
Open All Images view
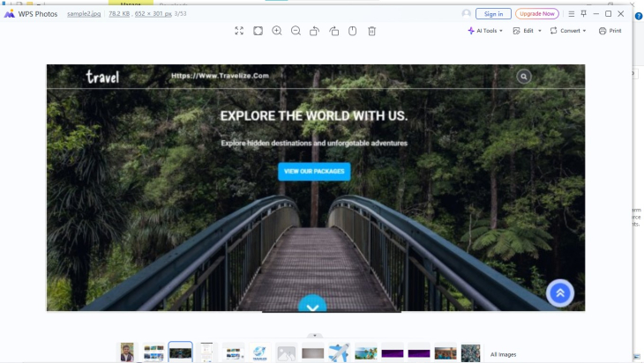(x=503, y=354)
